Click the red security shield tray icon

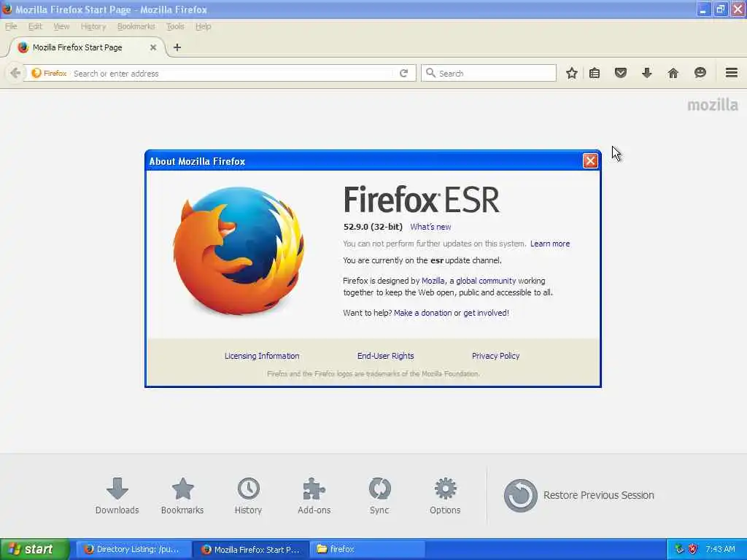pyautogui.click(x=693, y=549)
